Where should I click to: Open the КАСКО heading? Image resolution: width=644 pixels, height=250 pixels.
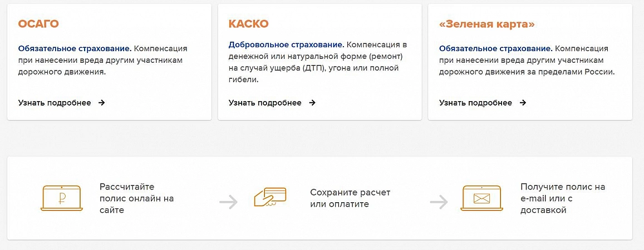click(x=248, y=24)
